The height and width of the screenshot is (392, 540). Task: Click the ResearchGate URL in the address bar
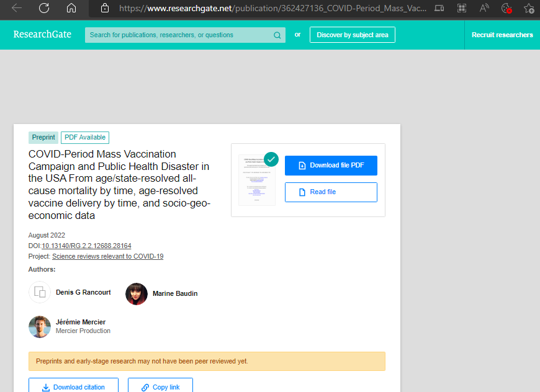pyautogui.click(x=272, y=8)
